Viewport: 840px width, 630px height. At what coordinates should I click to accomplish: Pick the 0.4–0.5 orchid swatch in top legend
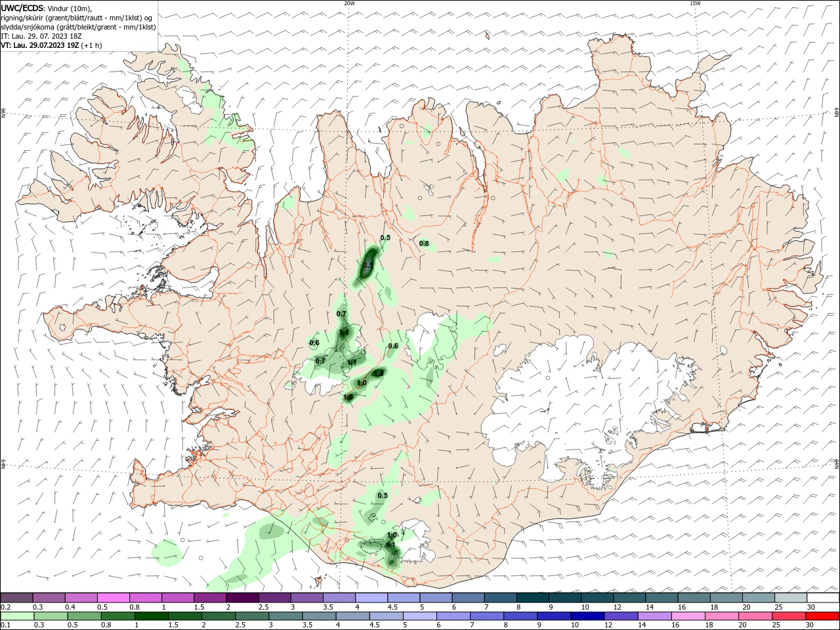click(81, 598)
